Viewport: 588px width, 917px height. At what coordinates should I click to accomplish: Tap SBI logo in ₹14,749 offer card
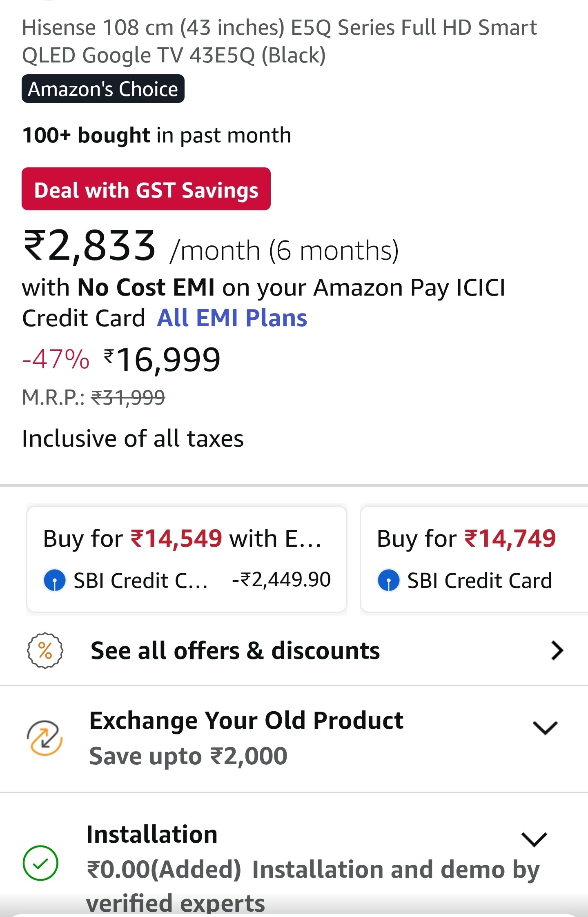point(388,580)
